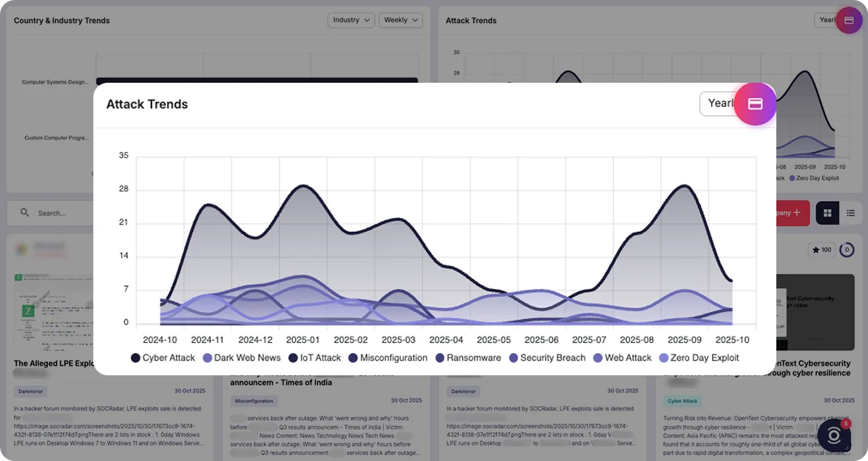Viewport: 868px width, 461px height.
Task: Click the "Country & Industry Trends" panel heading
Action: coord(61,21)
